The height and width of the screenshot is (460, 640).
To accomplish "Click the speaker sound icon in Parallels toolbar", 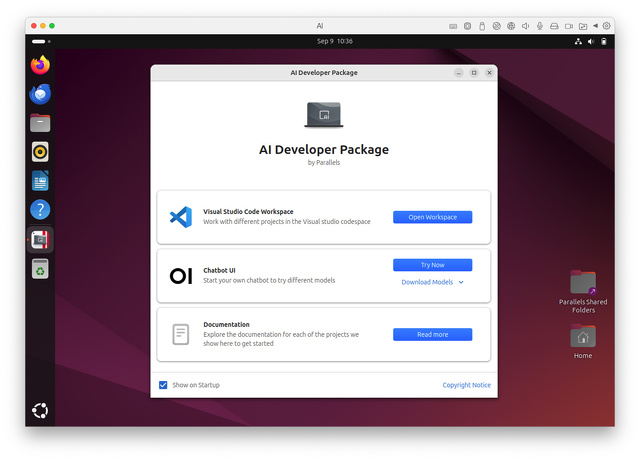I will click(525, 26).
